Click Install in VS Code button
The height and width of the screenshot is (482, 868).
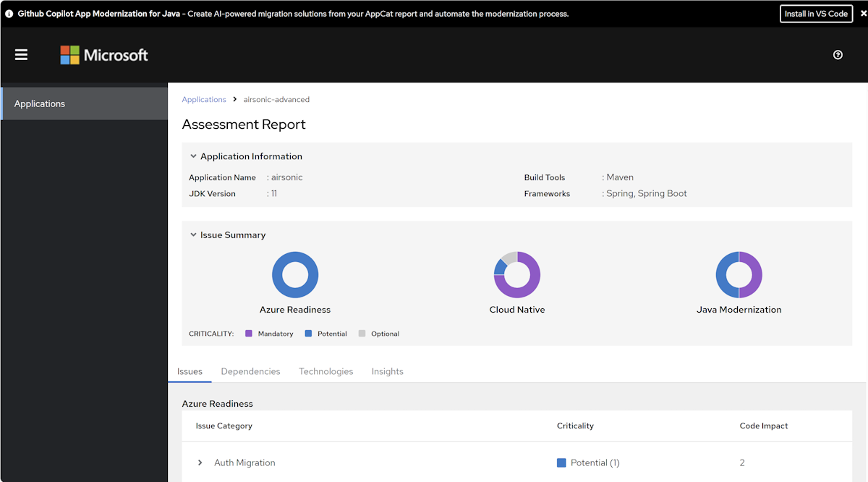816,14
